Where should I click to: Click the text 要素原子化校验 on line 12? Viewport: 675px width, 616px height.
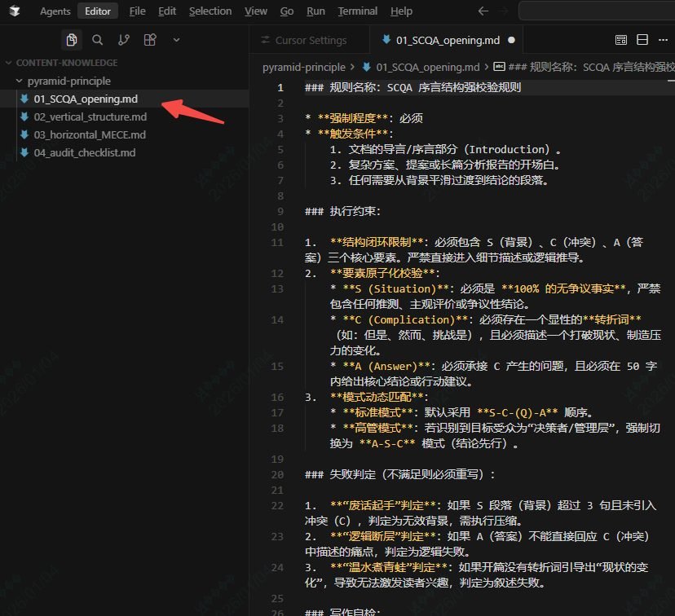tap(382, 274)
